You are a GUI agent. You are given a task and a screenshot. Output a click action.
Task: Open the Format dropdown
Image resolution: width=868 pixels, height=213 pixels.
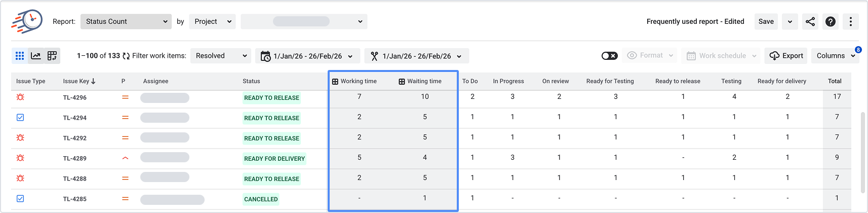coord(650,55)
